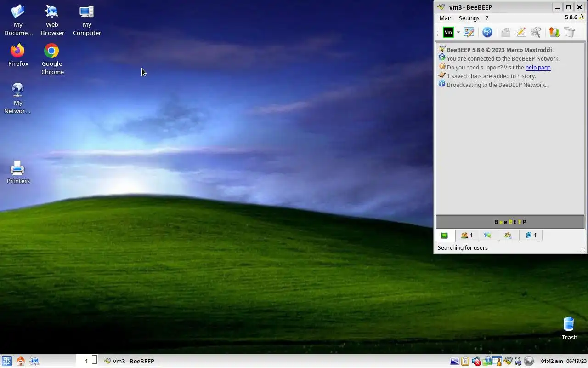
Task: Click the taskbar date 06/19/23
Action: tap(577, 362)
